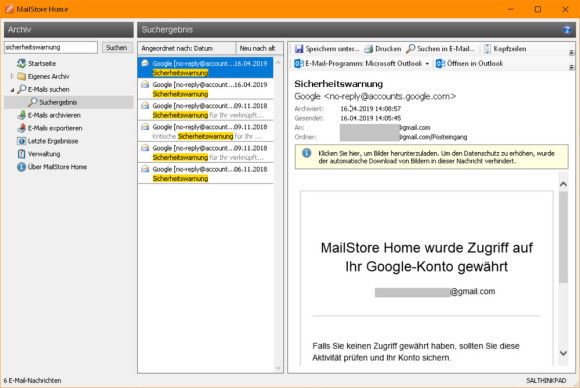This screenshot has height=388, width=580.
Task: Open the Startseite home icon
Action: point(22,63)
